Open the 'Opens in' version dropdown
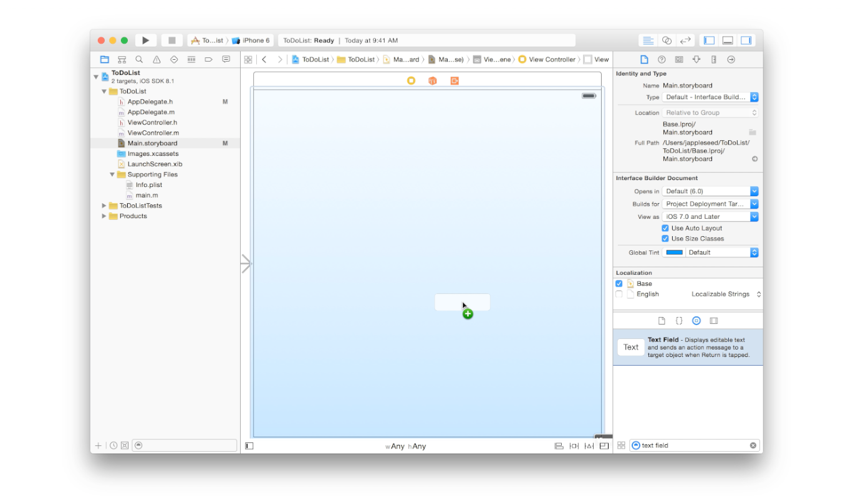The width and height of the screenshot is (848, 504). tap(710, 191)
